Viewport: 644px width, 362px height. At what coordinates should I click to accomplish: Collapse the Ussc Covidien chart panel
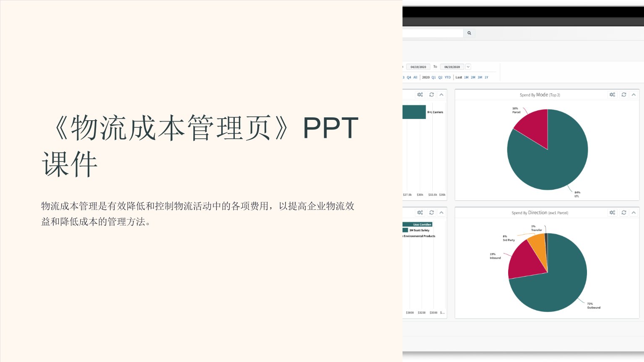[441, 212]
